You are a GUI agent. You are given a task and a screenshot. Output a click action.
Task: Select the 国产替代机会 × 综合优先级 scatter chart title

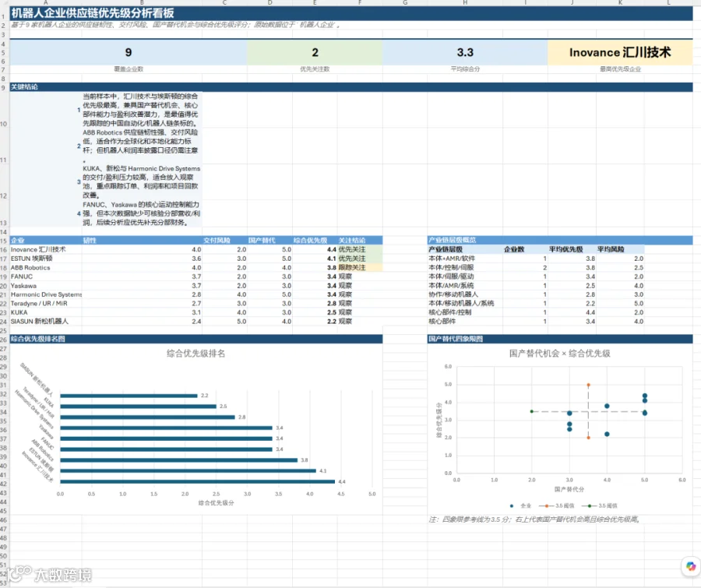click(x=560, y=354)
